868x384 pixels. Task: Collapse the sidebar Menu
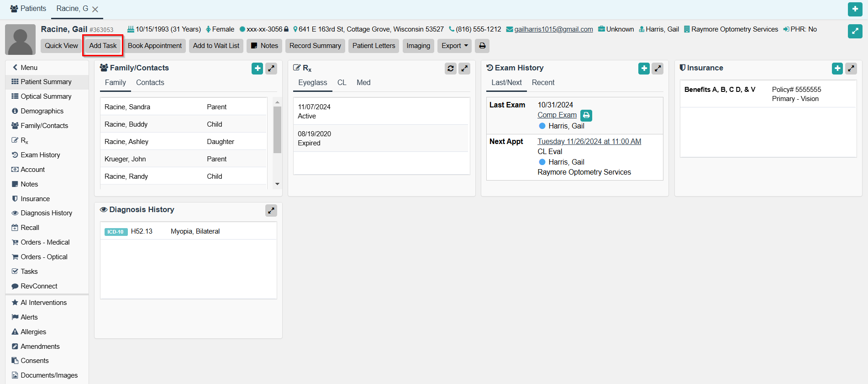coord(25,68)
